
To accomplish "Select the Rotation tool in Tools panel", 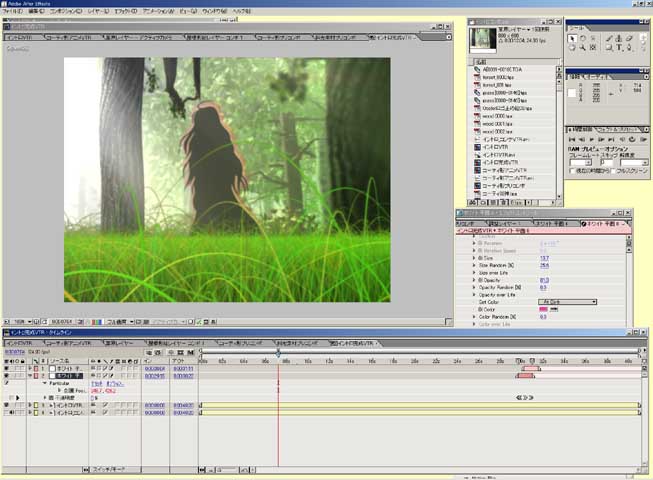I will pyautogui.click(x=583, y=38).
